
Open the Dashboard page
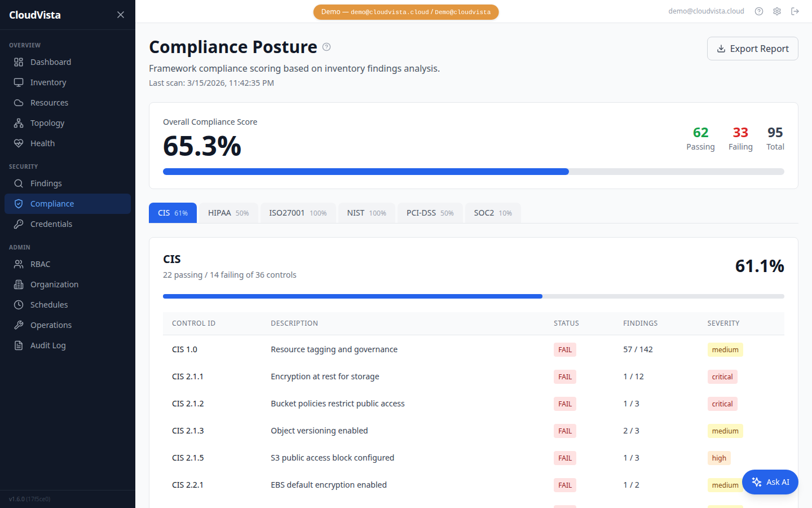click(x=50, y=62)
